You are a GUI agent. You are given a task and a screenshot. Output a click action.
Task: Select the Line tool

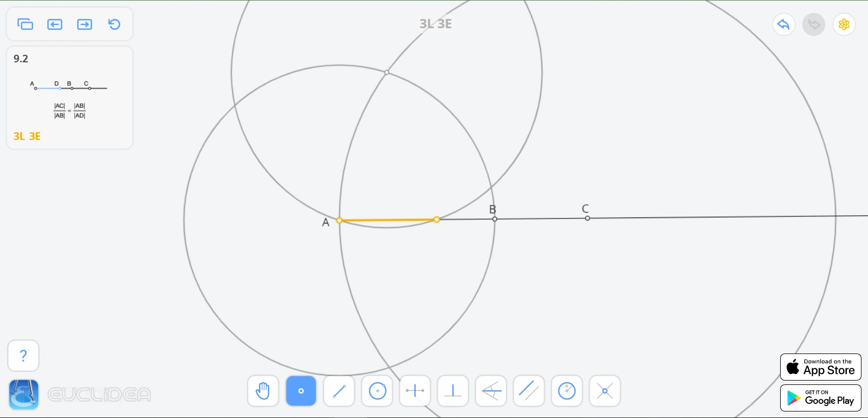point(339,391)
